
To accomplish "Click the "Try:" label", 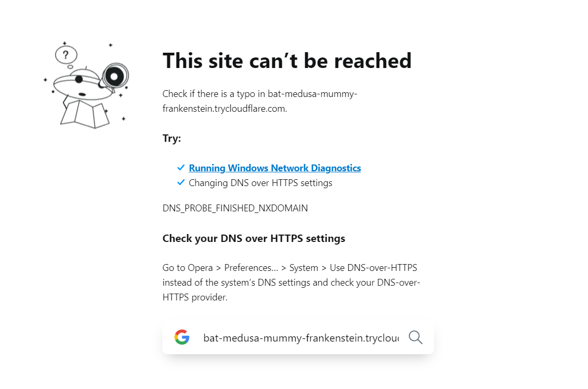I will pyautogui.click(x=172, y=139).
